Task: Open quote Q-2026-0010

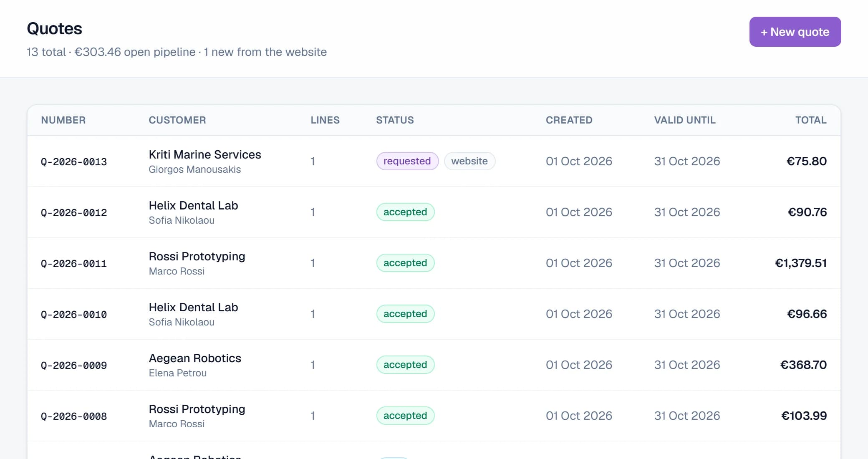Action: pyautogui.click(x=434, y=314)
